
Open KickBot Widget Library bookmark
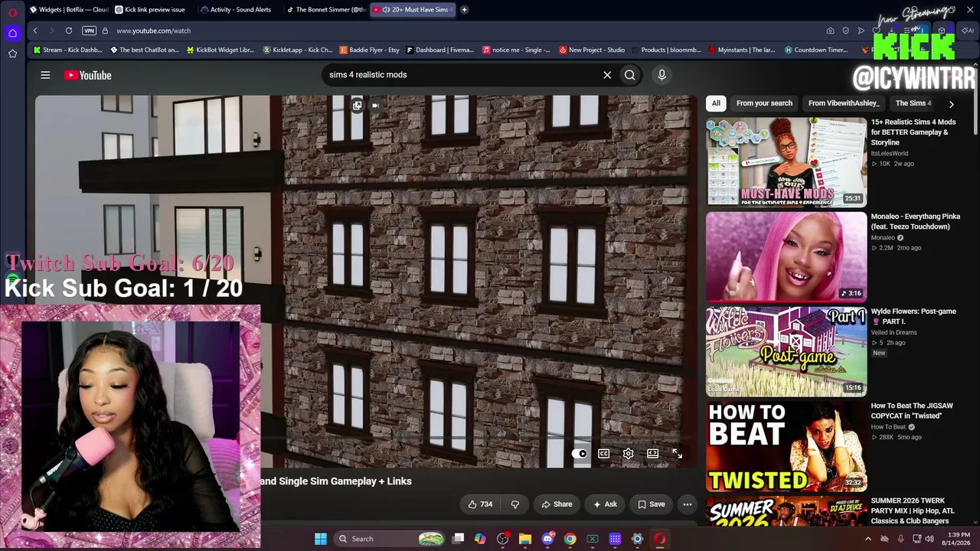pos(220,51)
